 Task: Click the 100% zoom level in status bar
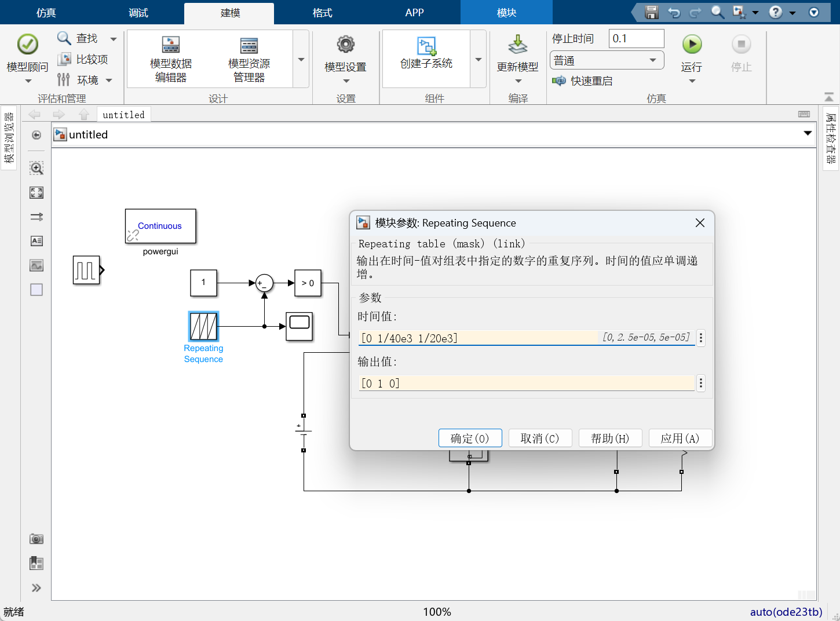[437, 612]
